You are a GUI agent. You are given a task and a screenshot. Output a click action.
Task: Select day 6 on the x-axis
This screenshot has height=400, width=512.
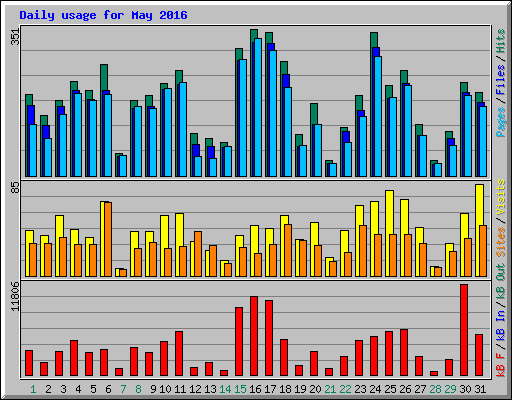tap(108, 389)
